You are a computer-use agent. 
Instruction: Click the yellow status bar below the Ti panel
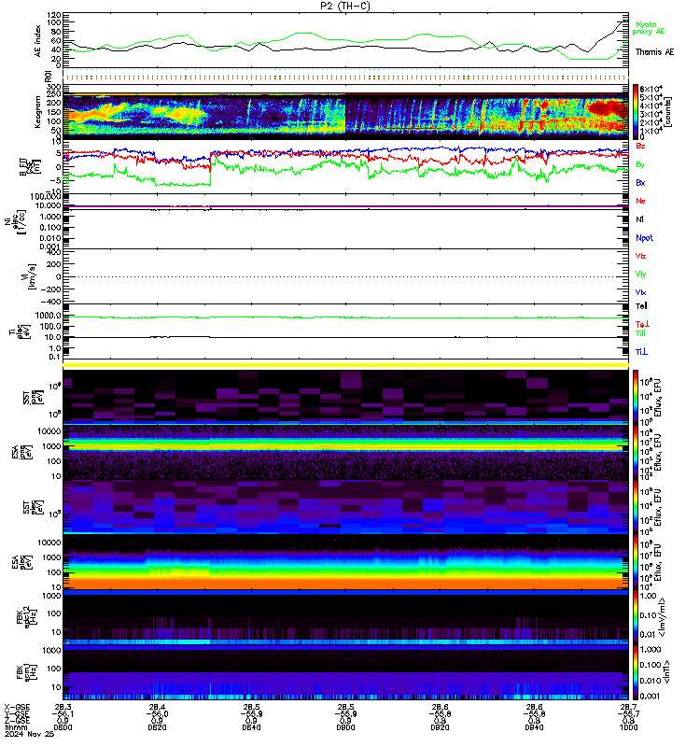tap(345, 365)
